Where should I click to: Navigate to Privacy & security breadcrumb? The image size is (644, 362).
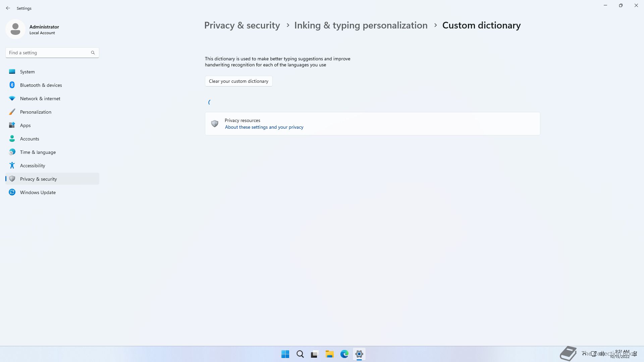(242, 25)
